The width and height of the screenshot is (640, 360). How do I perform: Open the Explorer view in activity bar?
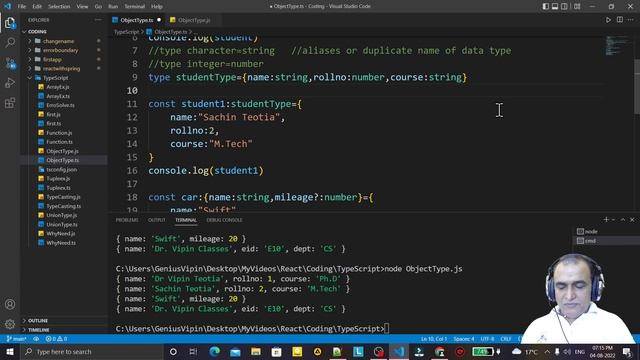click(10, 23)
